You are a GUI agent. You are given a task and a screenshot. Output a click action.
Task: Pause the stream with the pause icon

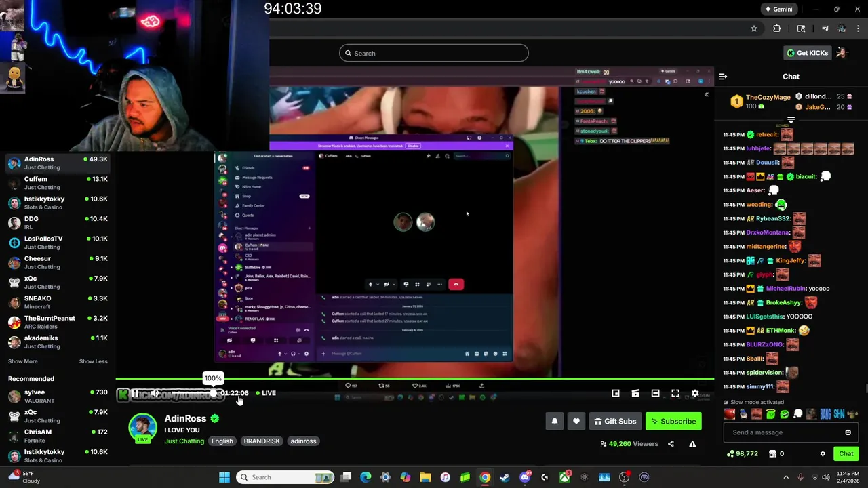135,393
